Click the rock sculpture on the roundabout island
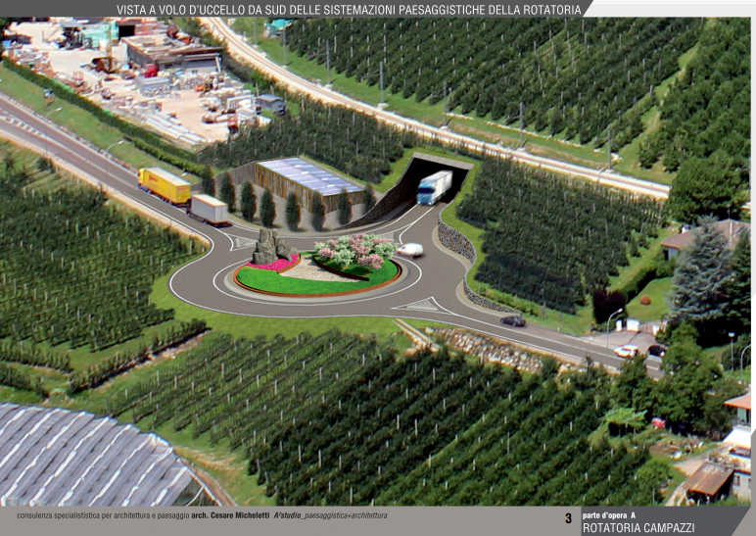756x536 pixels. (268, 247)
